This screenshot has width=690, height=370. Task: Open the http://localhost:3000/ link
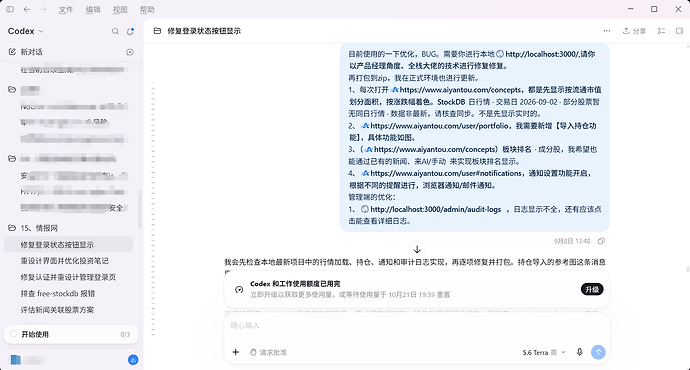point(542,54)
